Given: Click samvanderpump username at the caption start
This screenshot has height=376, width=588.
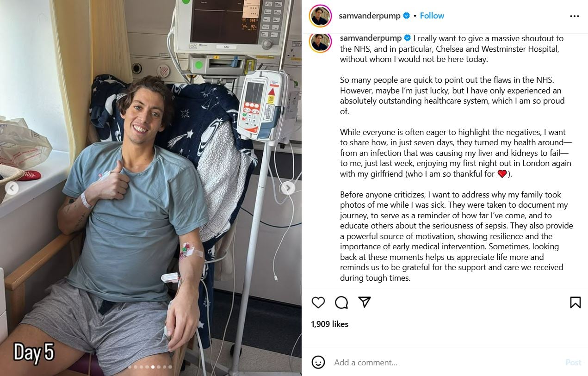Looking at the screenshot, I should coord(371,38).
